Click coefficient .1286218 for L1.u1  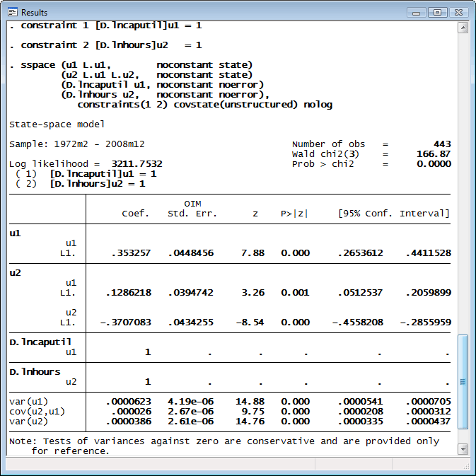129,293
